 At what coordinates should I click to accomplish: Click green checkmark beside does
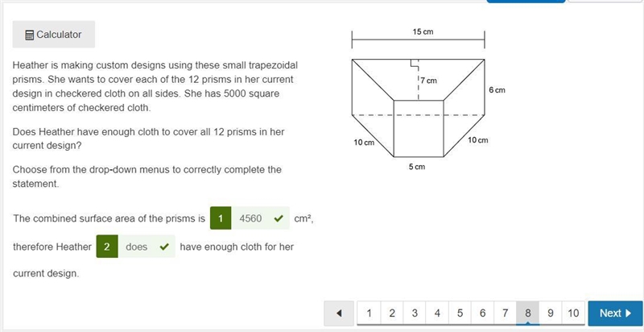pos(164,247)
